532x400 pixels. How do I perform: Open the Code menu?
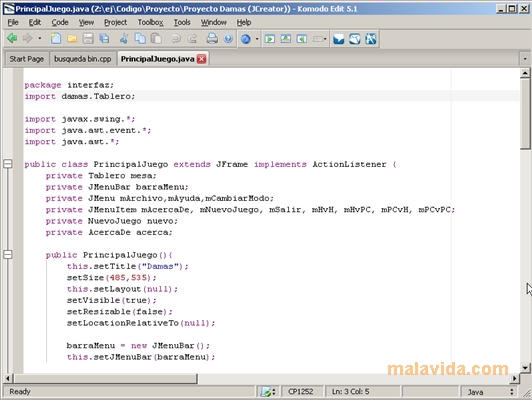pyautogui.click(x=60, y=22)
